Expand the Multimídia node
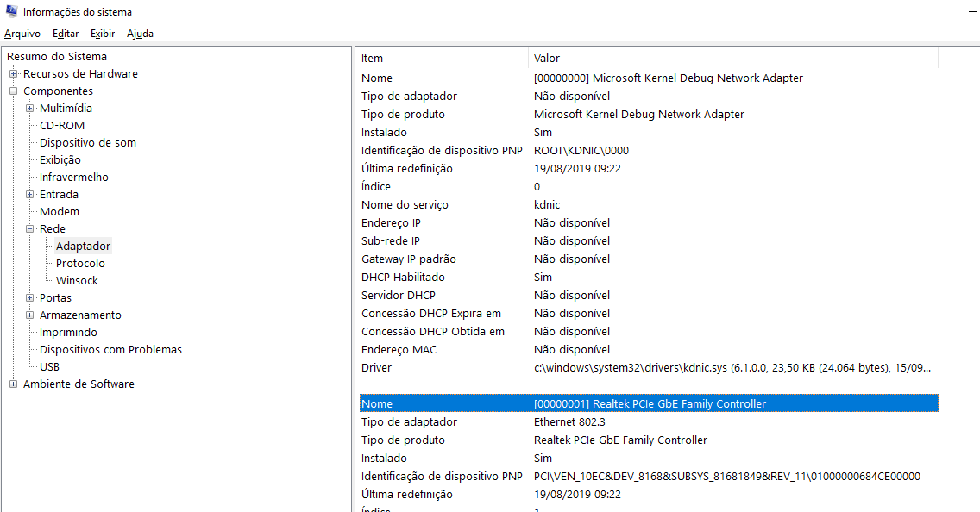Viewport: 980px width, 512px height. [x=29, y=108]
